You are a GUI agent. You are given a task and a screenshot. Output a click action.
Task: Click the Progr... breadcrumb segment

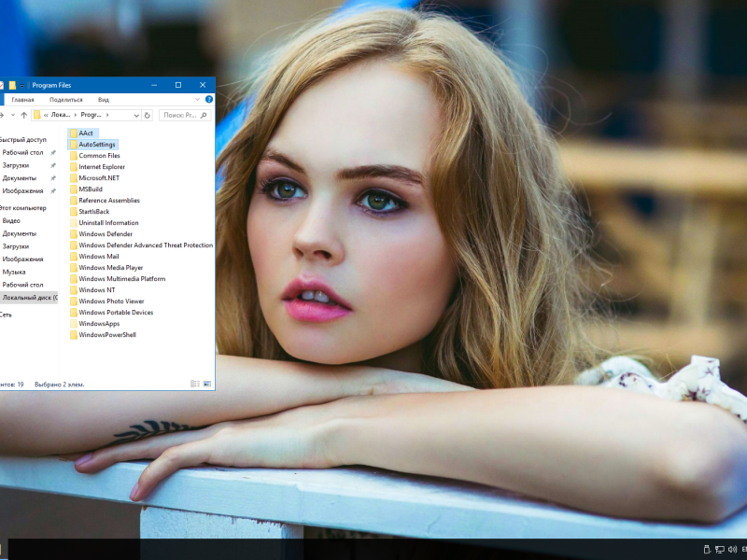coord(91,115)
